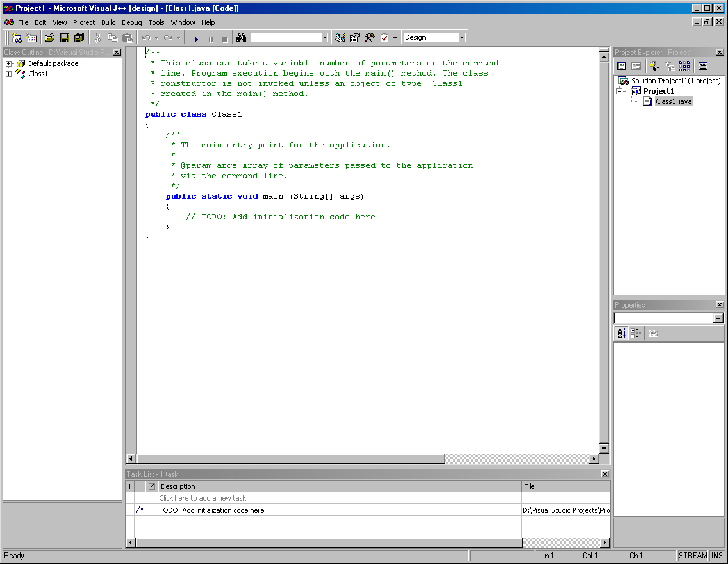Click the checkbox column header in Task List
Viewport: 728px width, 564px height.
pos(152,486)
